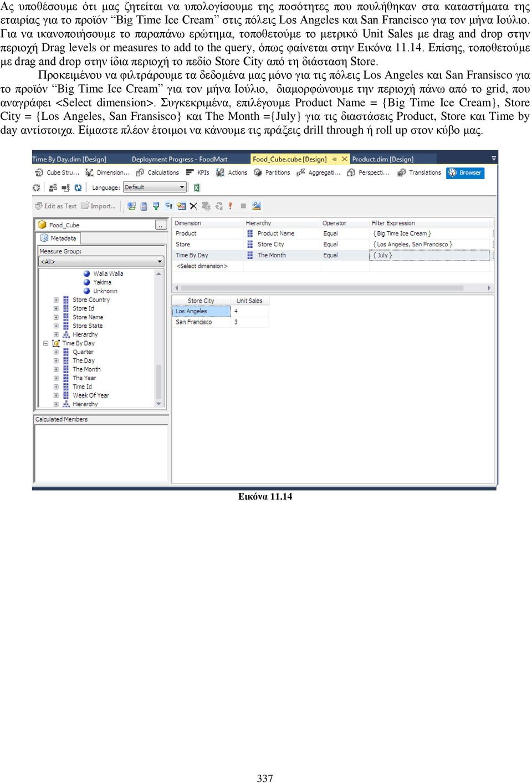Expand the Store Name node
532x783 pixels.
click(56, 317)
